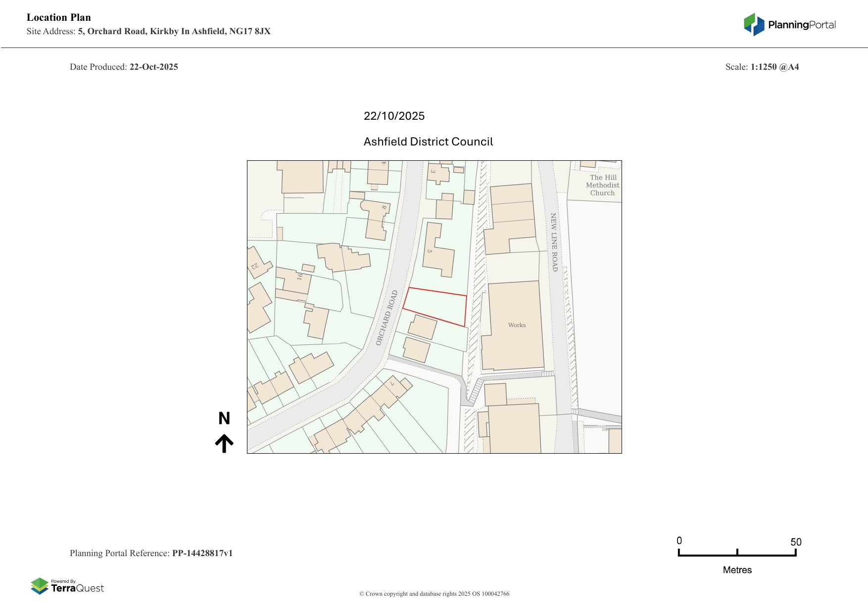Click The Hill Methodist Church label

[602, 185]
